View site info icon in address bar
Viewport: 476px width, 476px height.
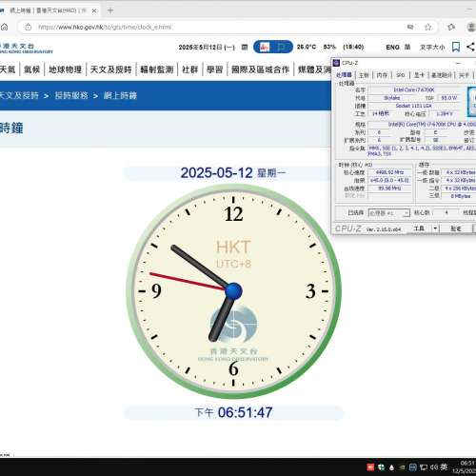pos(29,27)
